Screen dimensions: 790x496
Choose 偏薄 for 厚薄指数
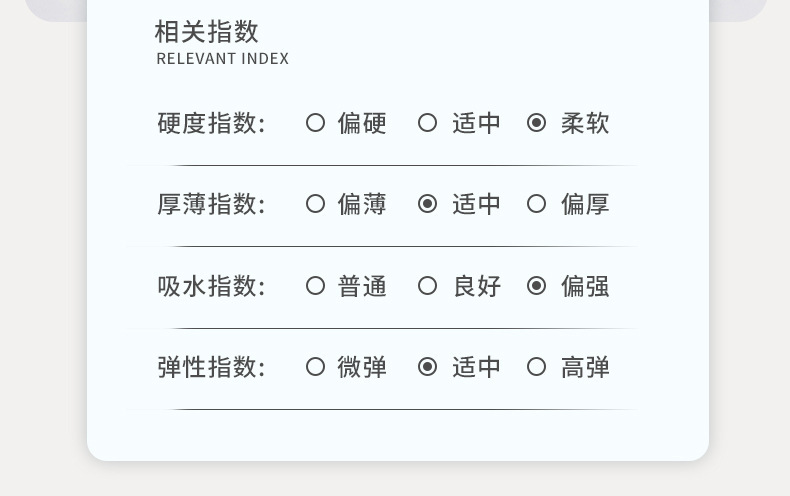coord(316,204)
